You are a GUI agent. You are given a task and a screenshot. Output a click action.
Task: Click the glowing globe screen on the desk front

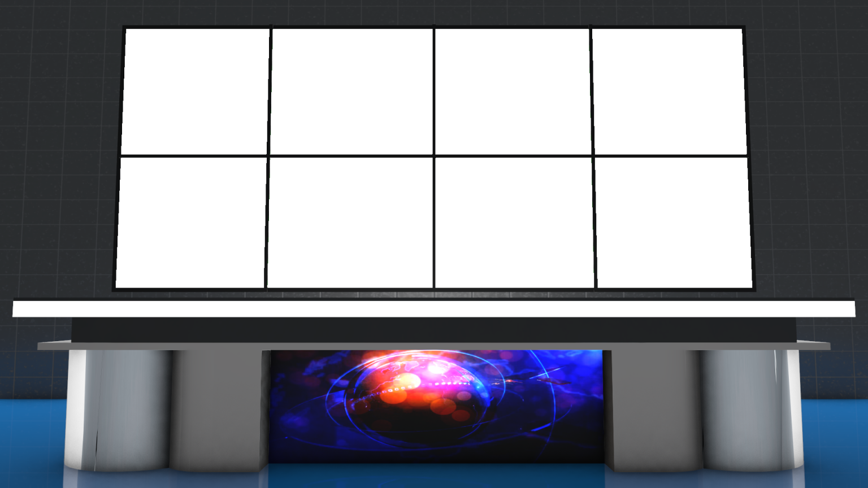pyautogui.click(x=436, y=406)
